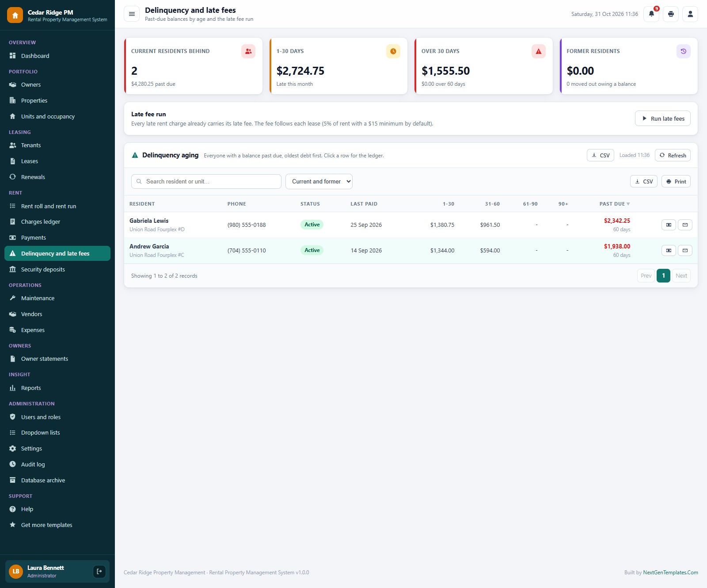Click the Print button in table toolbar
The image size is (707, 588).
(x=676, y=182)
